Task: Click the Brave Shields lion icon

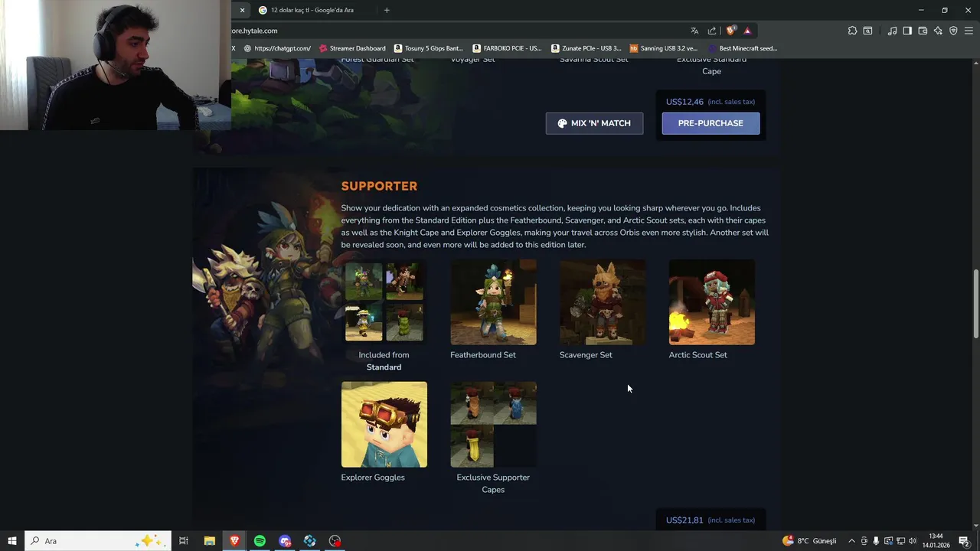Action: tap(730, 31)
